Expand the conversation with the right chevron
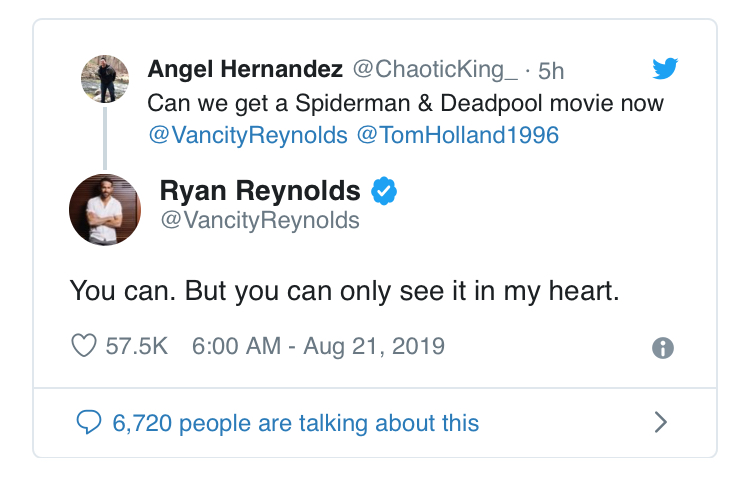This screenshot has width=750, height=480. 660,423
